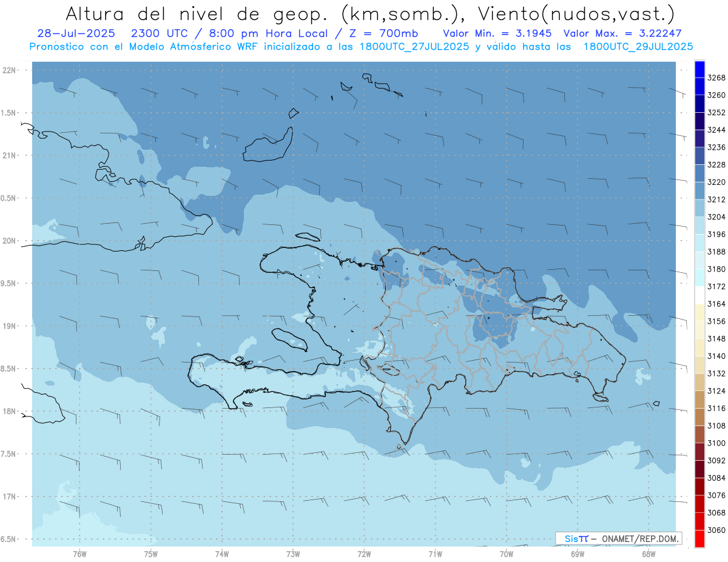Select the '8.5N' axis tick label
This screenshot has width=728, height=562.
coord(8,369)
